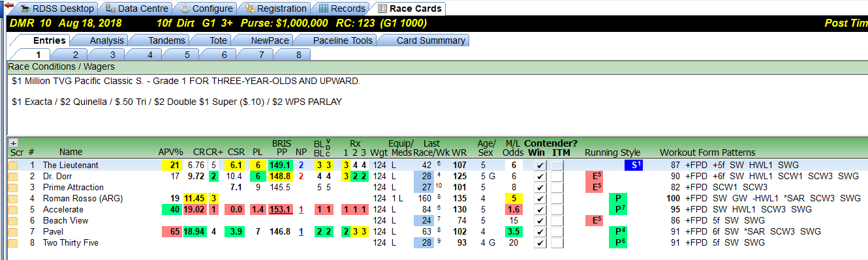Uncheck Win contender for Accelerate
Viewport: 868px width, 260px height.
coord(540,210)
